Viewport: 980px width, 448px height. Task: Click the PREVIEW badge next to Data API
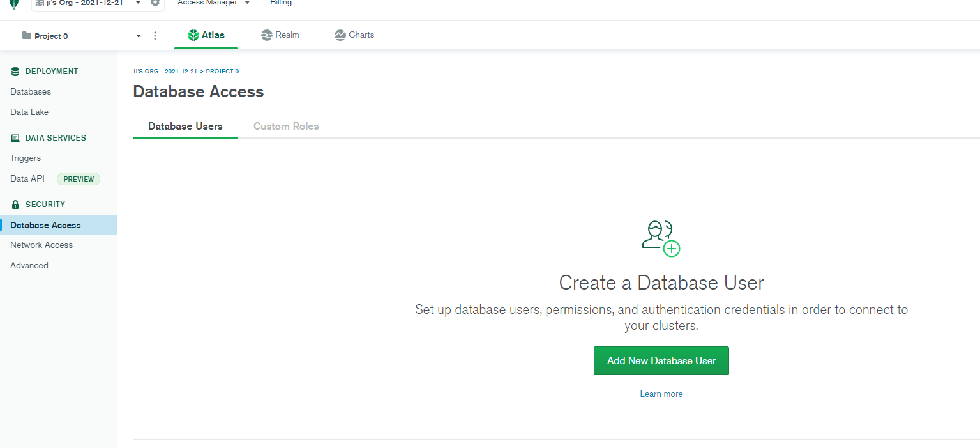pos(79,179)
